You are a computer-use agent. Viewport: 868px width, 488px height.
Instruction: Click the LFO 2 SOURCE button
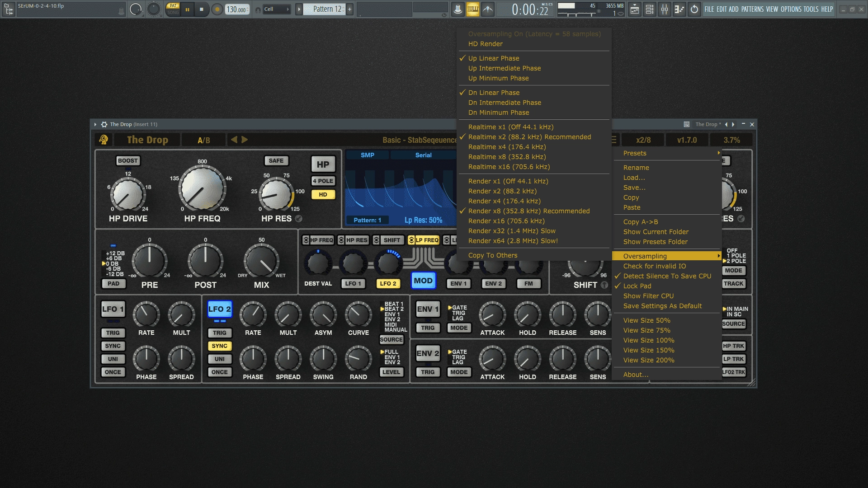(x=392, y=339)
